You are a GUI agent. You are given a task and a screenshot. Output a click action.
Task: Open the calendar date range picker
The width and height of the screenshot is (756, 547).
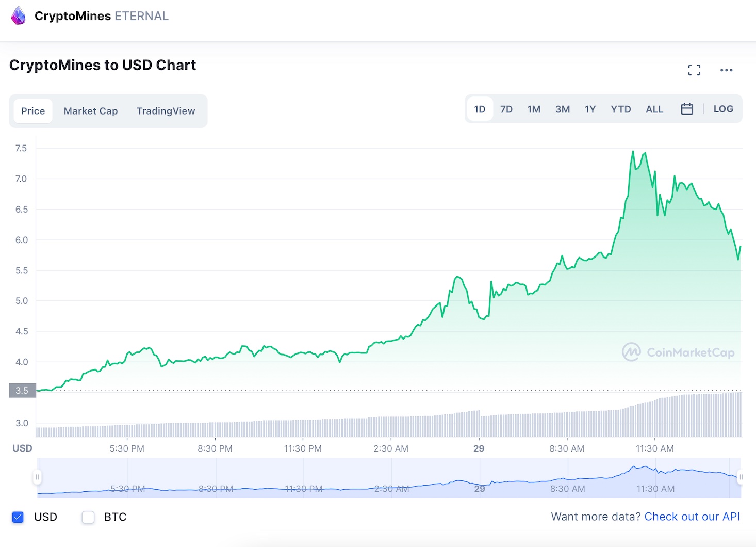point(687,109)
